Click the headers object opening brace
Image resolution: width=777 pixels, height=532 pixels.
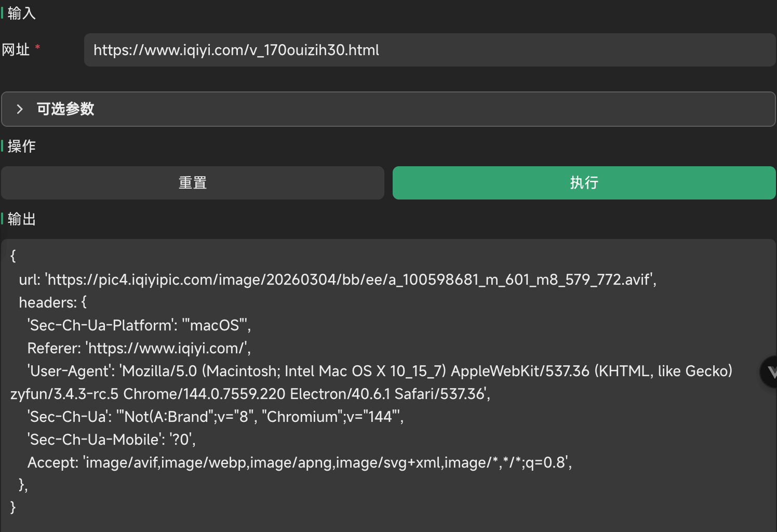coord(83,302)
